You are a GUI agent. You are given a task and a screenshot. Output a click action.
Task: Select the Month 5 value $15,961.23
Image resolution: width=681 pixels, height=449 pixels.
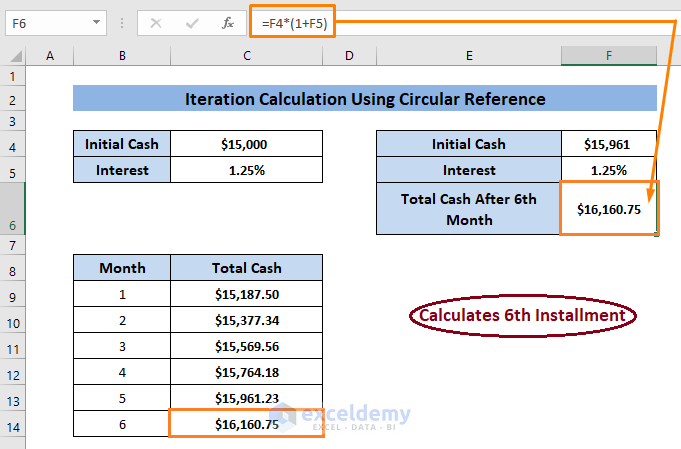tap(246, 398)
